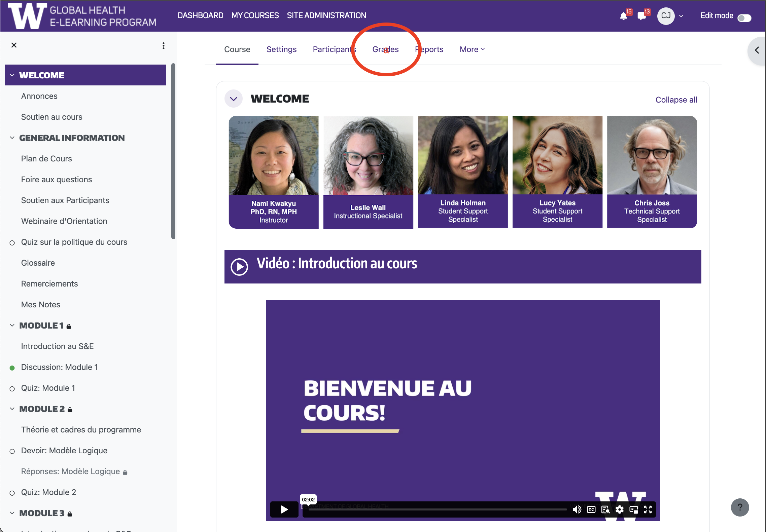This screenshot has width=766, height=532.
Task: Toggle Edit mode switch
Action: (x=744, y=18)
